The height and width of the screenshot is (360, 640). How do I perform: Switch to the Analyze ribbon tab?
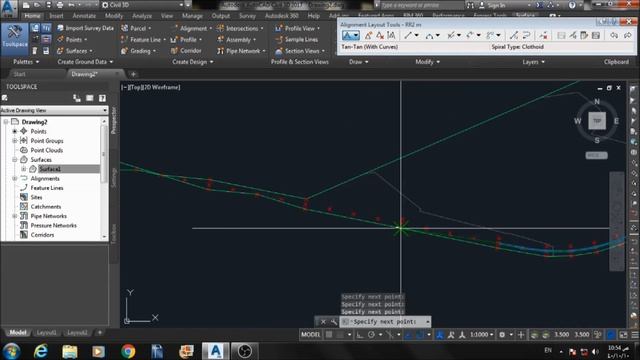point(142,16)
